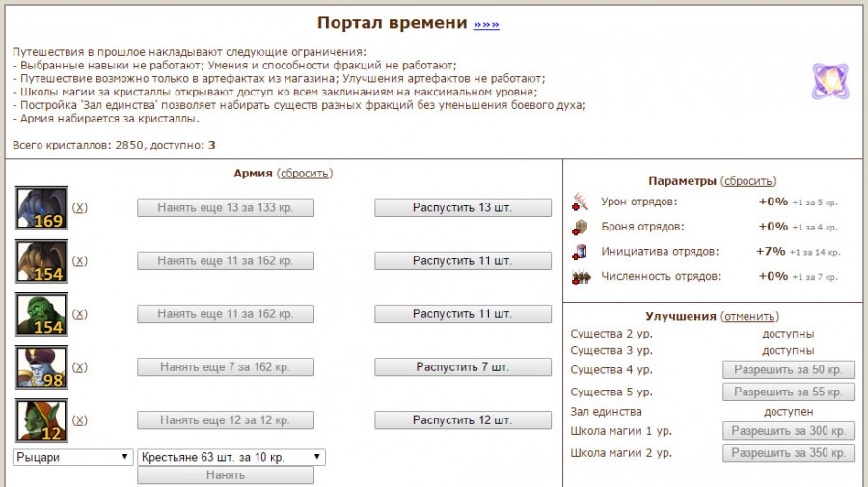Open the Рыцари faction dropdown
The width and height of the screenshot is (868, 487).
[73, 457]
